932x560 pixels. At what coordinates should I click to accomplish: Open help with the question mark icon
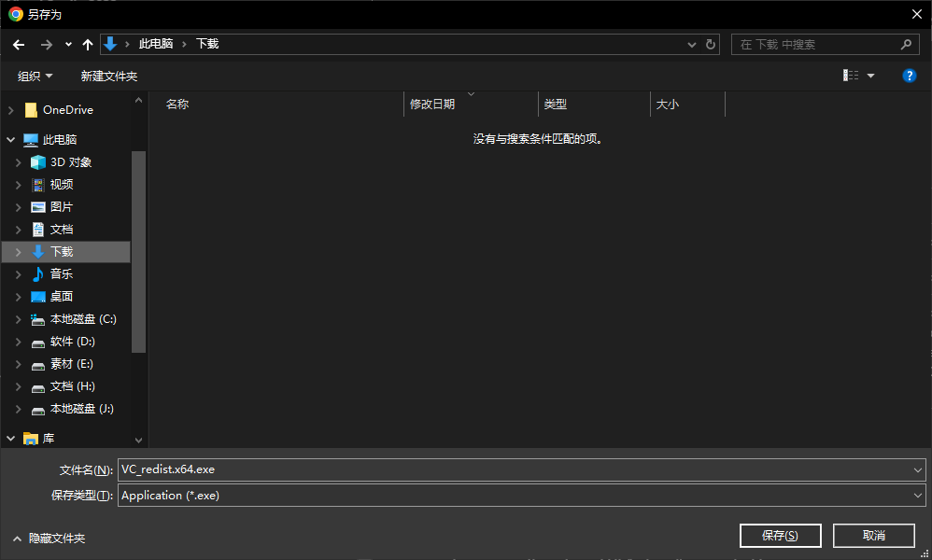pyautogui.click(x=909, y=76)
